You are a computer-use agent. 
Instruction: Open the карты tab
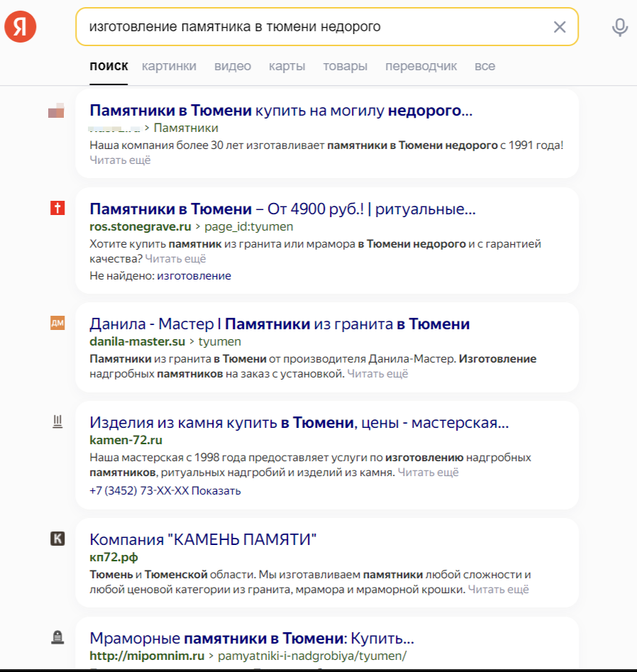tap(287, 66)
